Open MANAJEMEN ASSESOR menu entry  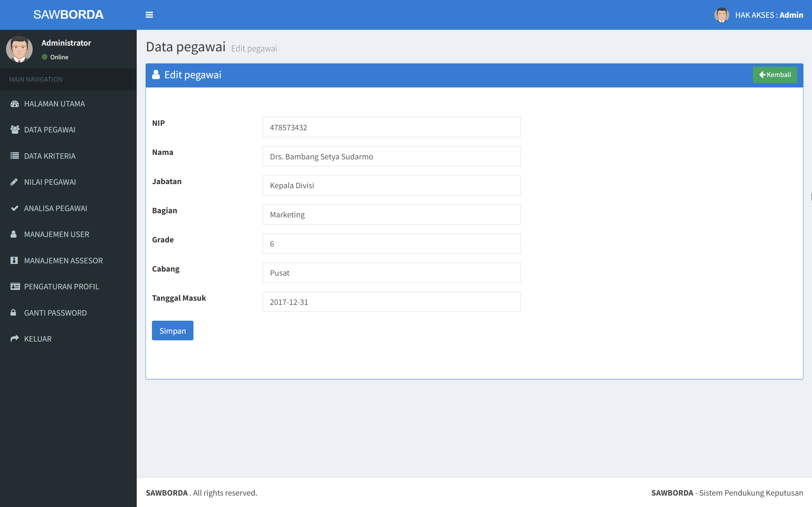63,260
